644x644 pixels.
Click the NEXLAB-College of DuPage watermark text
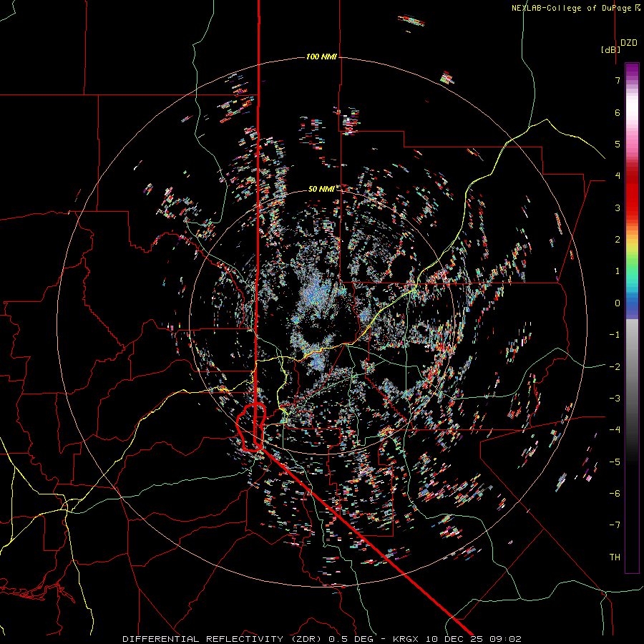pos(575,8)
